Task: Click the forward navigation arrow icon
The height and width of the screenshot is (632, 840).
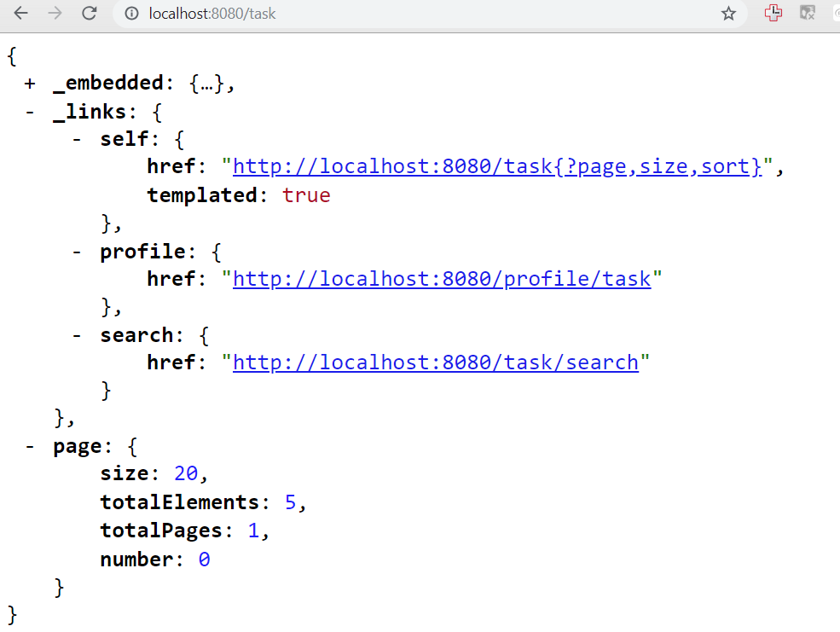Action: pos(54,14)
